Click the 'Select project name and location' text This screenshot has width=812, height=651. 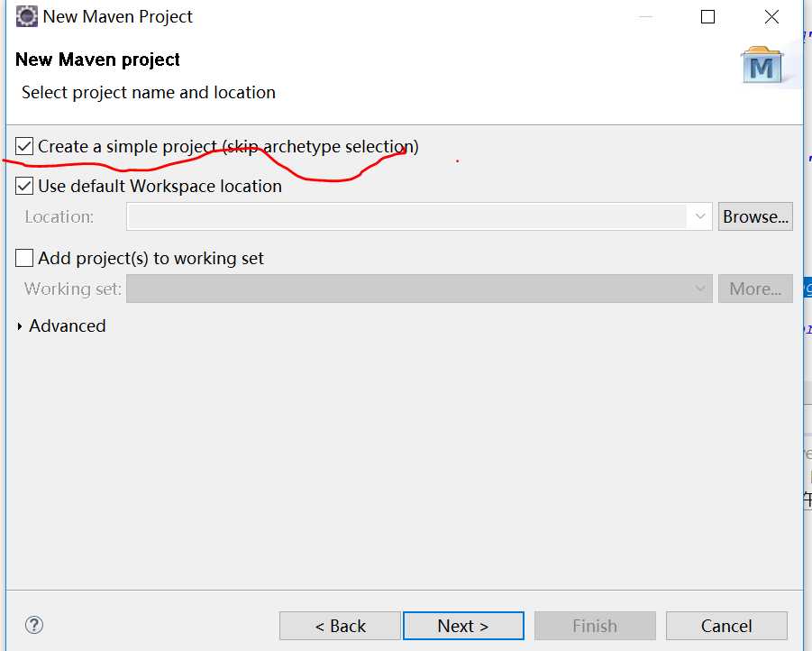149,92
